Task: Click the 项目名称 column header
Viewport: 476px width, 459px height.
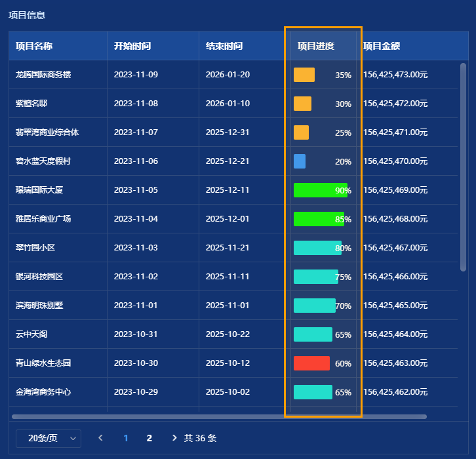Action: pyautogui.click(x=34, y=46)
